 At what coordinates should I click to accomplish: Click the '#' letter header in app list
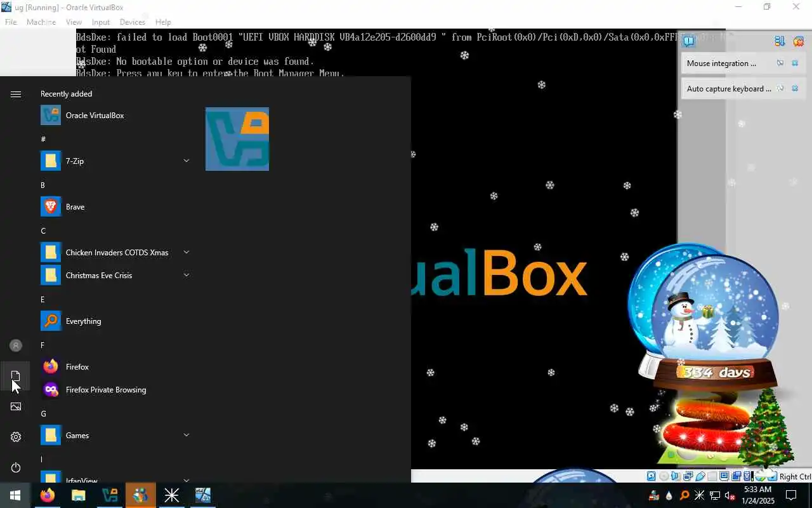click(43, 139)
